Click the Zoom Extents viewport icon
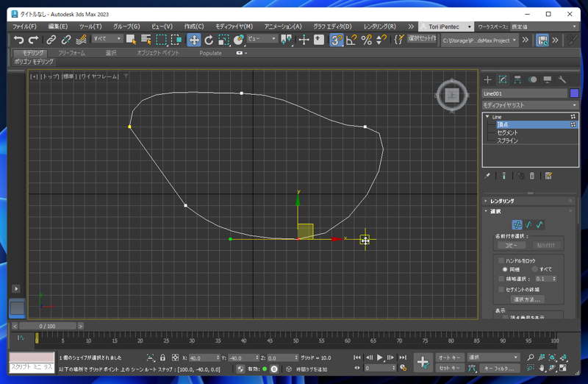Viewport: 588px width, 384px height. pos(552,358)
